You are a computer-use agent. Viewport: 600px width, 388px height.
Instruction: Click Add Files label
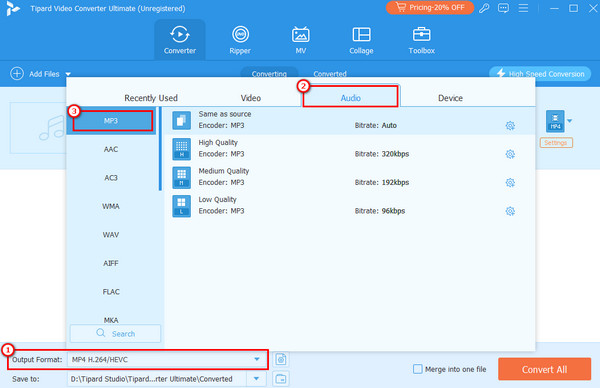[x=44, y=74]
